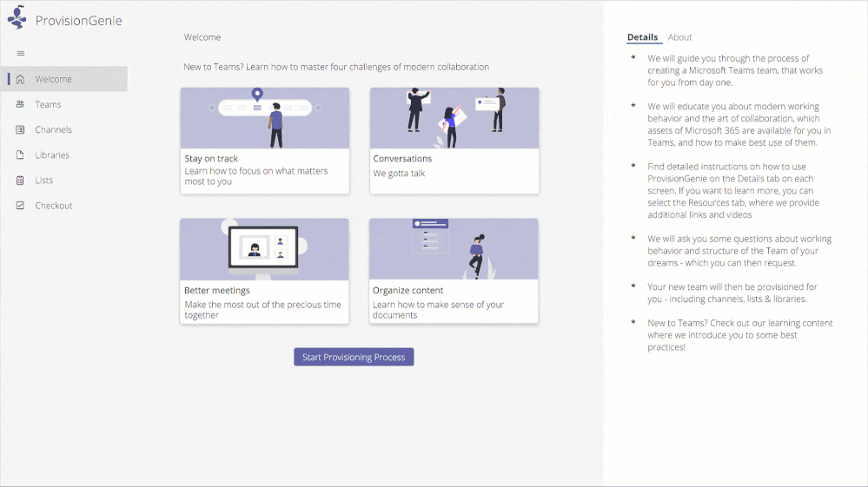Viewport: 868px width, 487px height.
Task: Toggle the hamburger navigation menu
Action: click(21, 53)
